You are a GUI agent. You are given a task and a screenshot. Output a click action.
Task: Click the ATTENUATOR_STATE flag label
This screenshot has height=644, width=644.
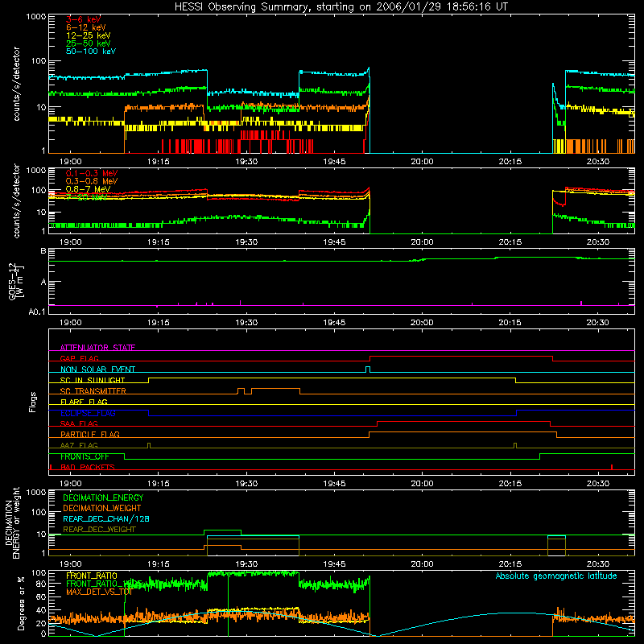click(x=97, y=348)
